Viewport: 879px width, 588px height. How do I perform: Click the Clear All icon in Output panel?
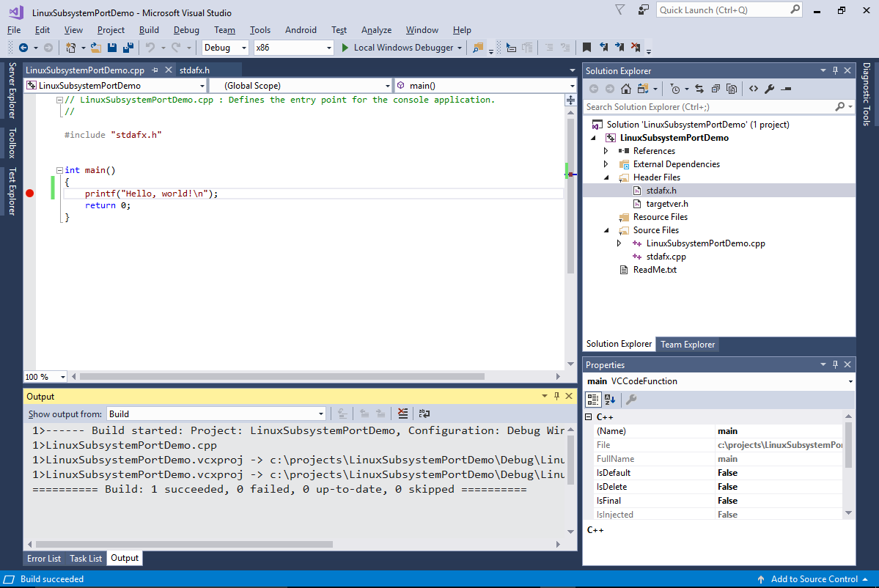point(402,414)
